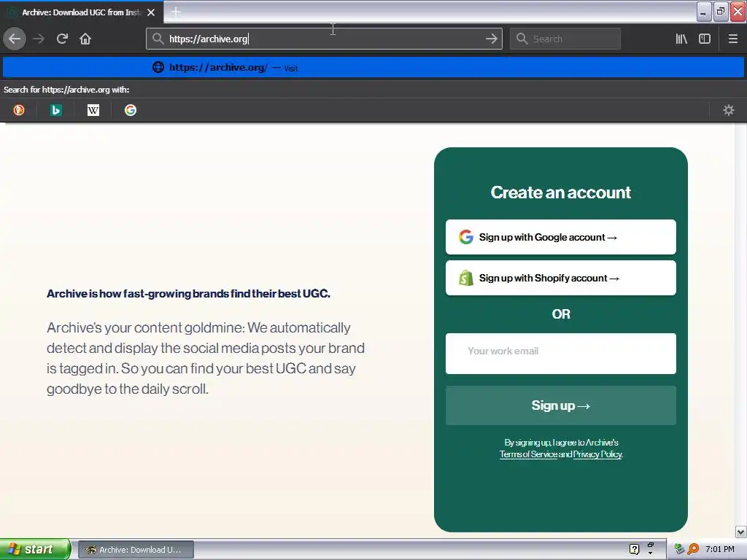Click the system clock 7:01 PM
This screenshot has height=560, width=747.
pyautogui.click(x=720, y=549)
